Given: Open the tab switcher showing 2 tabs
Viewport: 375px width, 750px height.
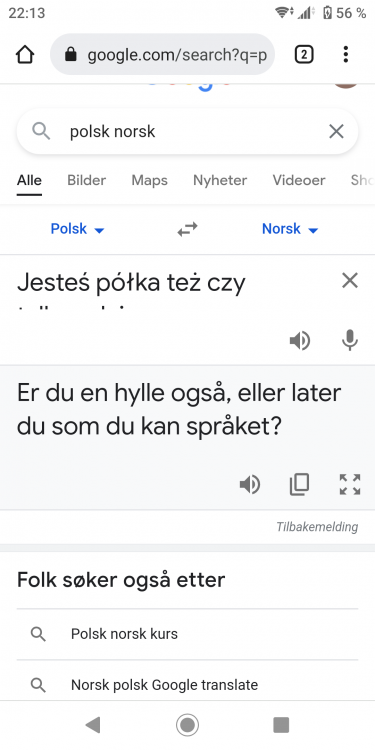Looking at the screenshot, I should click(304, 55).
